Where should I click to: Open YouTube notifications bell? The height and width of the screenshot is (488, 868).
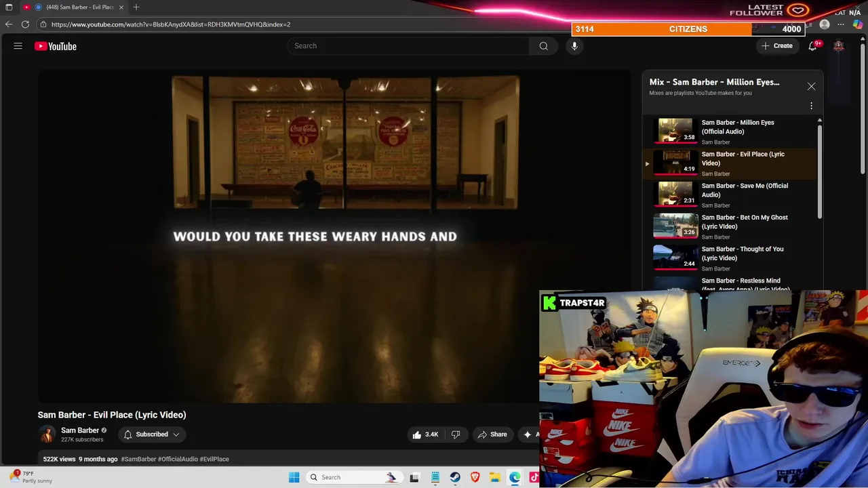pyautogui.click(x=812, y=46)
